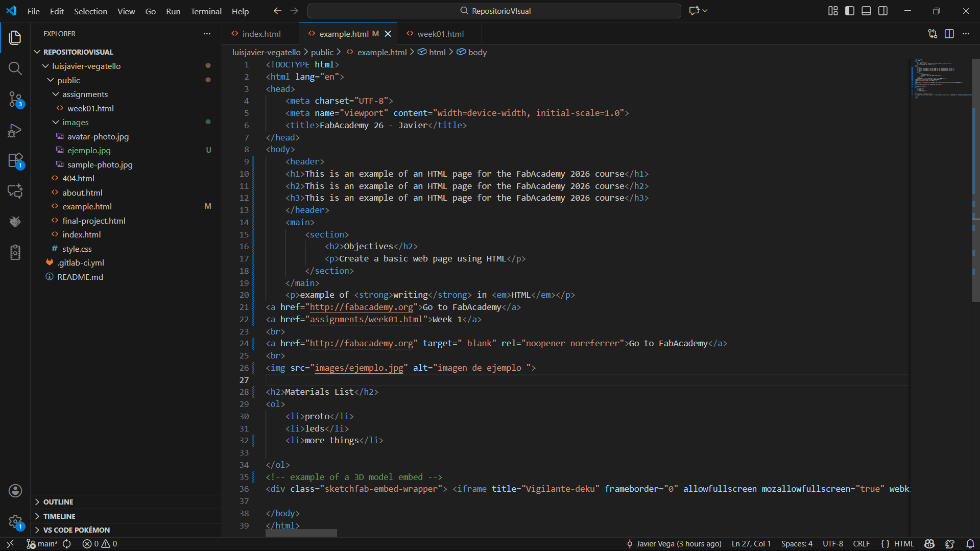Change CRLF line ending setting
This screenshot has height=551, width=980.
click(x=861, y=544)
